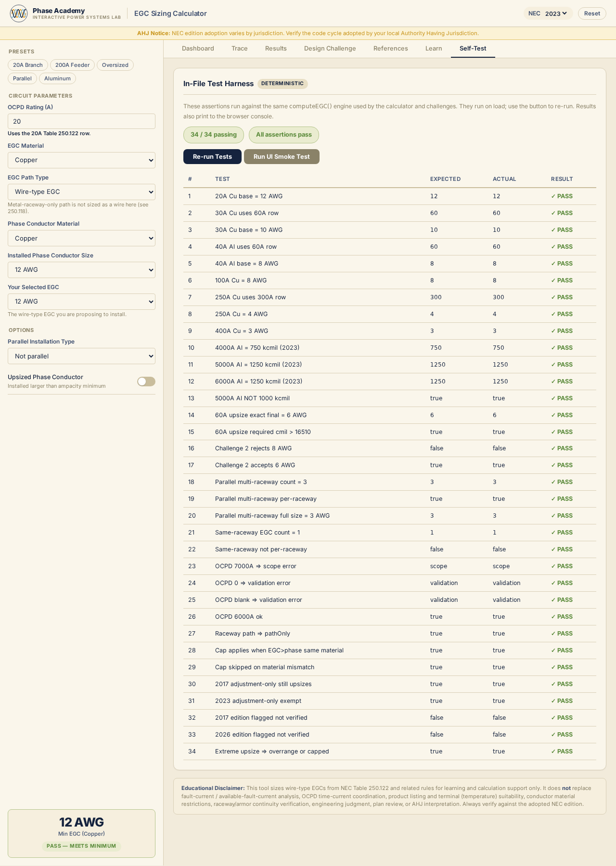
Task: Select the Self-Test tab
Action: (473, 49)
